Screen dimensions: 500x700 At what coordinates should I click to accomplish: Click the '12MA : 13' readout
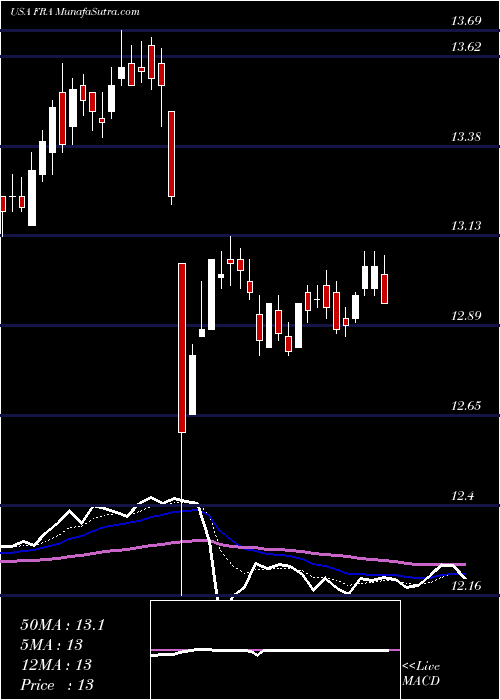(x=56, y=665)
